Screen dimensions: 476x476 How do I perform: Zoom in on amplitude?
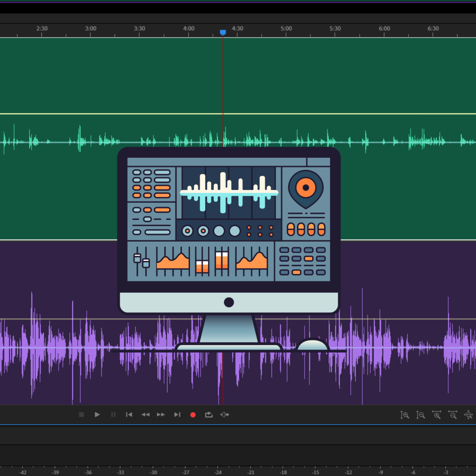point(405,415)
